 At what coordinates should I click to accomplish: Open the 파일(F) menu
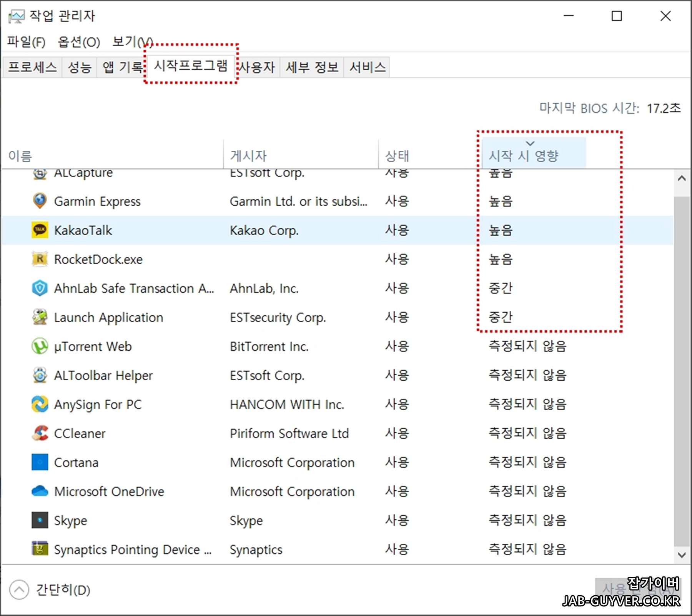pos(26,42)
